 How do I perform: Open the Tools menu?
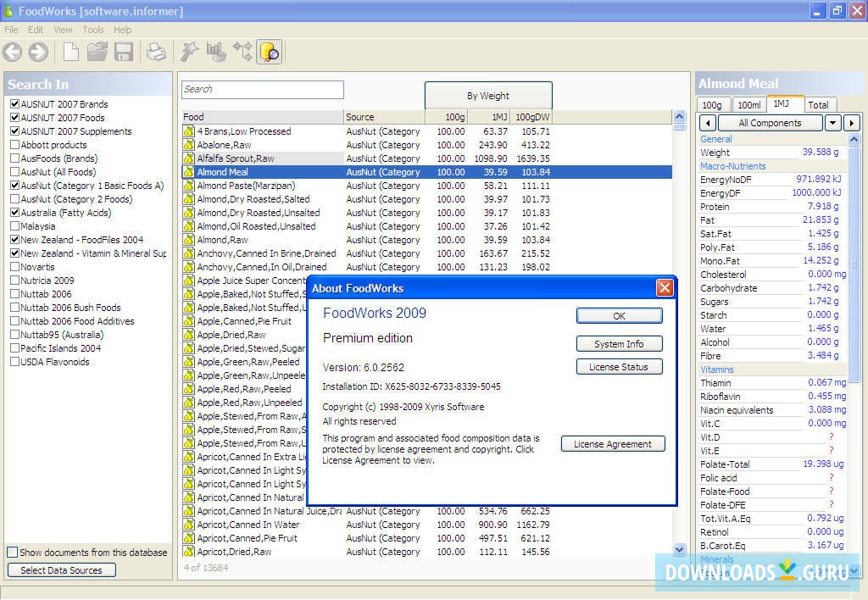[x=92, y=30]
